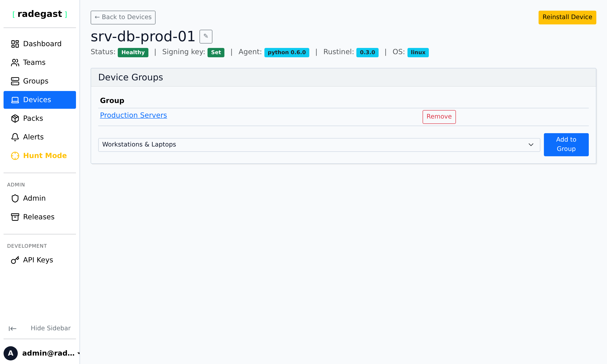
Task: Navigate to Releases
Action: (40, 217)
